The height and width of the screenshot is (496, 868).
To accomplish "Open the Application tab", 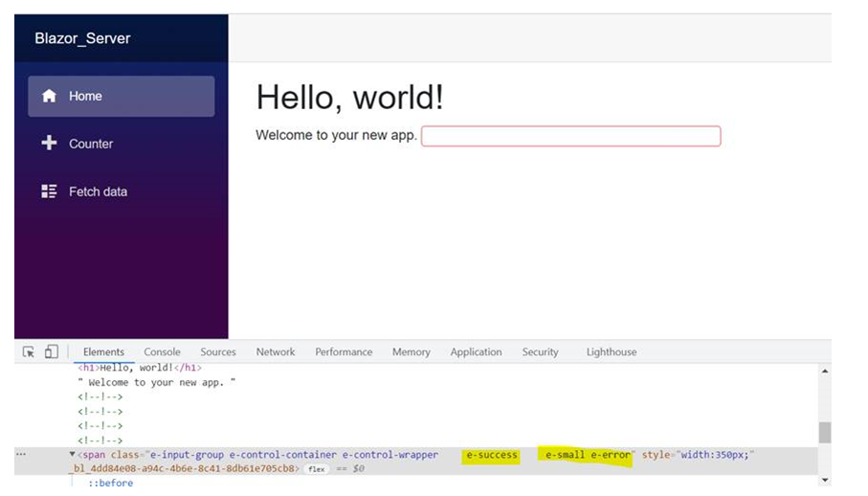I will click(x=476, y=352).
